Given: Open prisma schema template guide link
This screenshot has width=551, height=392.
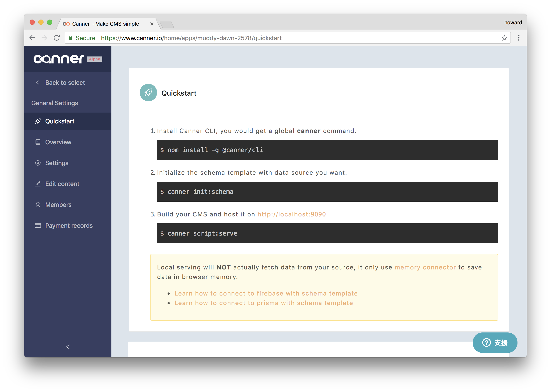Looking at the screenshot, I should (263, 303).
